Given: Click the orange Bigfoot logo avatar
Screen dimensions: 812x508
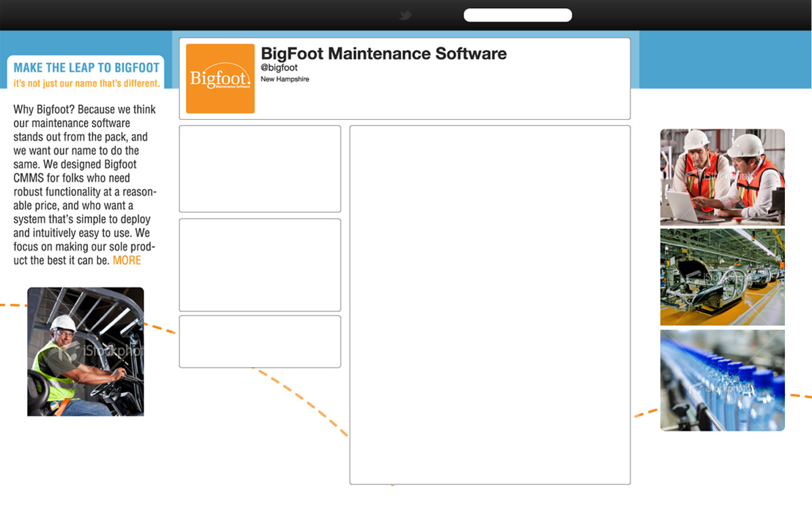Looking at the screenshot, I should [220, 79].
